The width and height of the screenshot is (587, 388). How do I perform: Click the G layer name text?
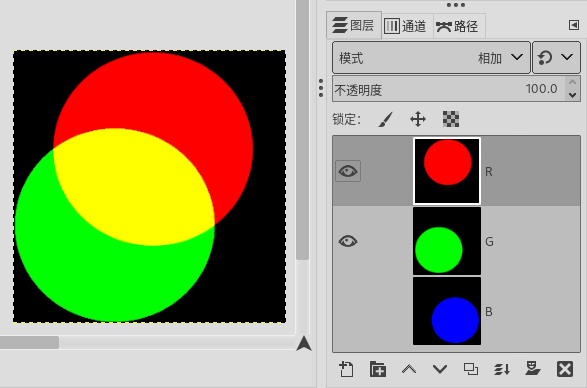pyautogui.click(x=489, y=242)
